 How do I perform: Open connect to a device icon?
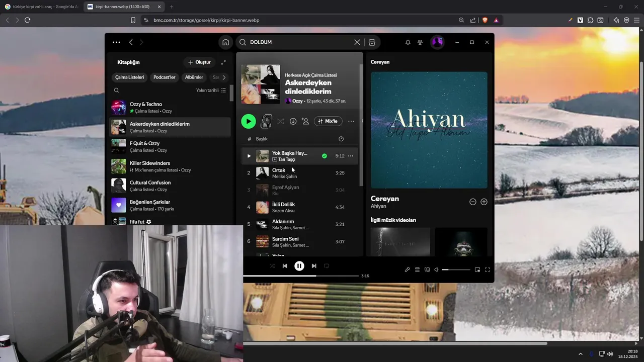click(x=427, y=270)
